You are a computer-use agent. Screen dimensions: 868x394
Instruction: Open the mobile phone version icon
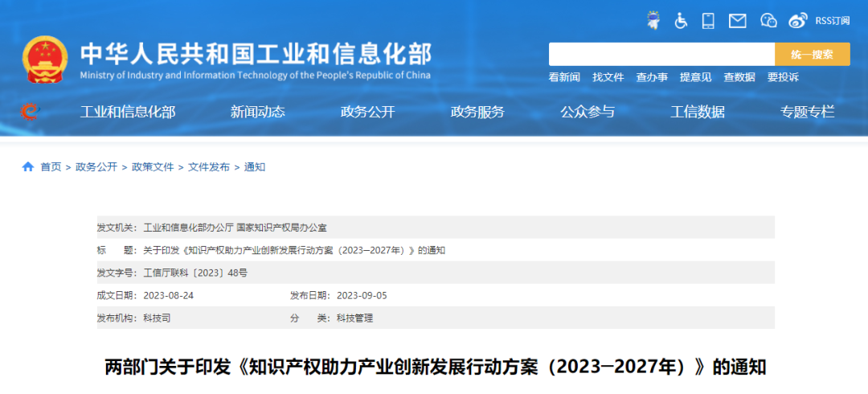click(708, 21)
